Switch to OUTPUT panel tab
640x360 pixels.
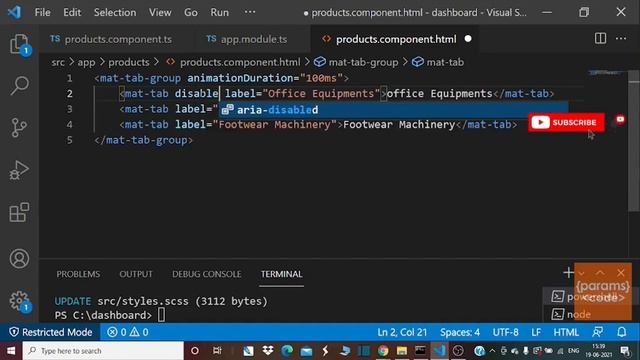136,274
